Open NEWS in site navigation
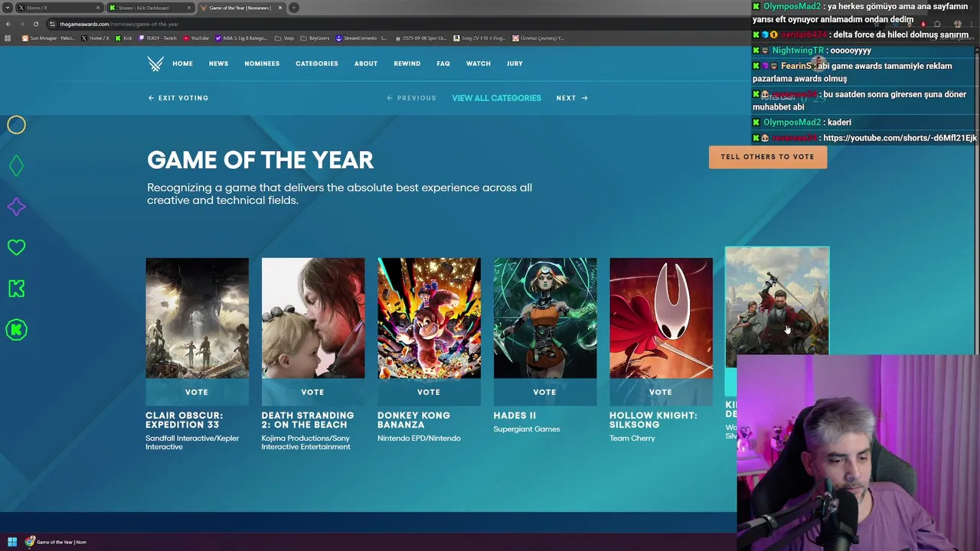This screenshot has height=551, width=980. (x=218, y=64)
